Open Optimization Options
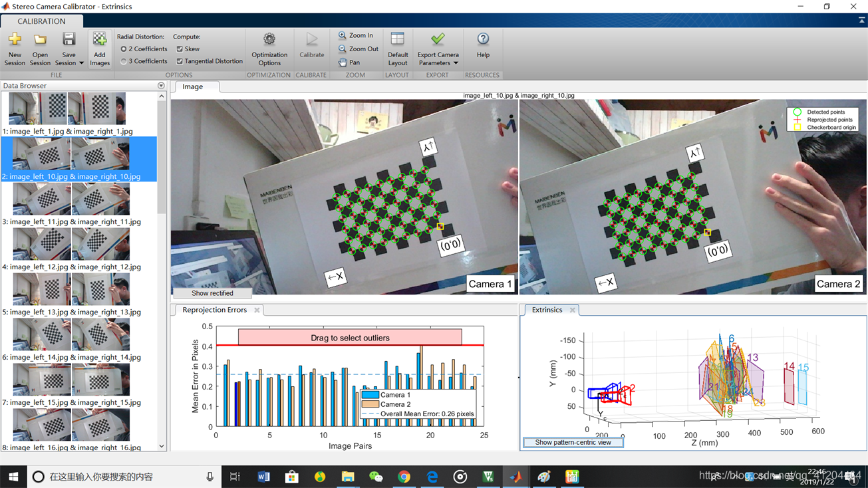The width and height of the screenshot is (868, 488). [x=269, y=49]
